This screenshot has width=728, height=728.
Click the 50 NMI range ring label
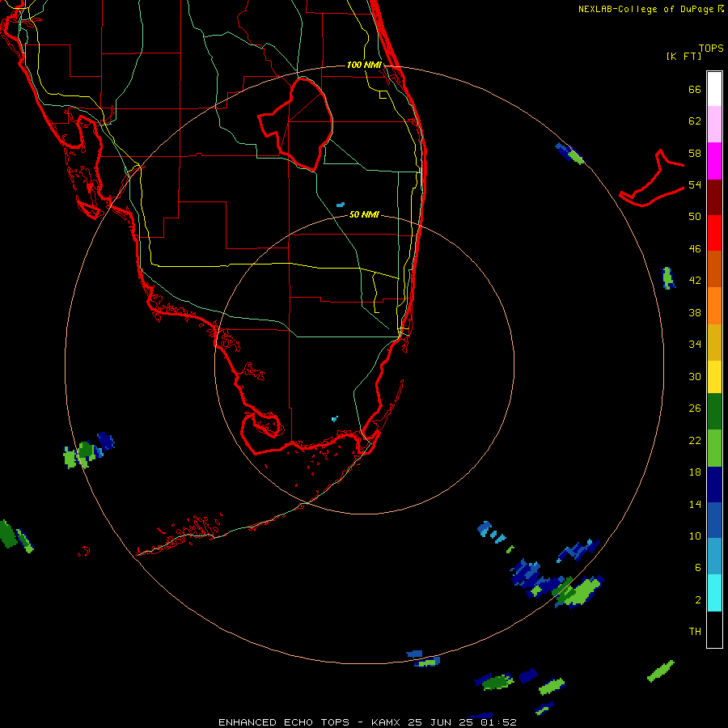tap(364, 214)
